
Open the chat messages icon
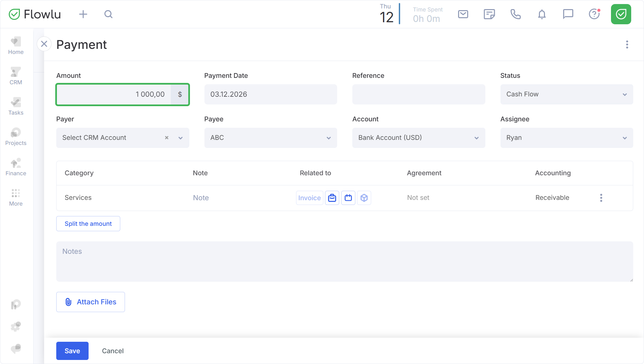tap(568, 14)
